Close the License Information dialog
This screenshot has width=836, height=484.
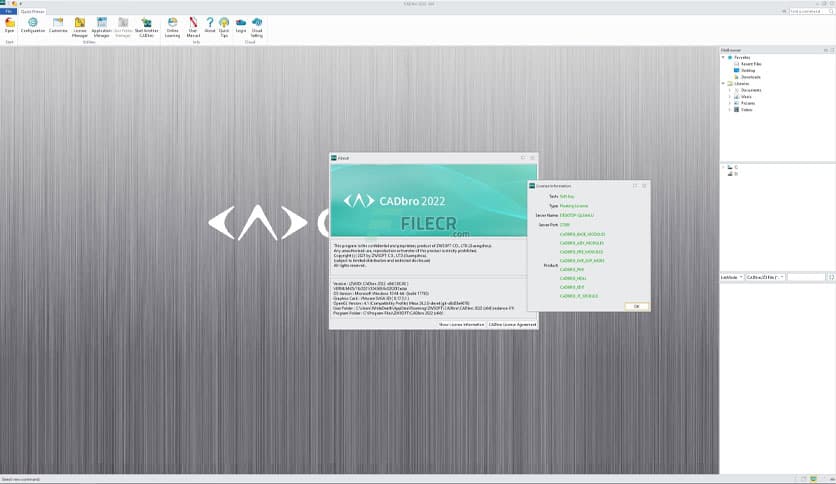[x=644, y=185]
